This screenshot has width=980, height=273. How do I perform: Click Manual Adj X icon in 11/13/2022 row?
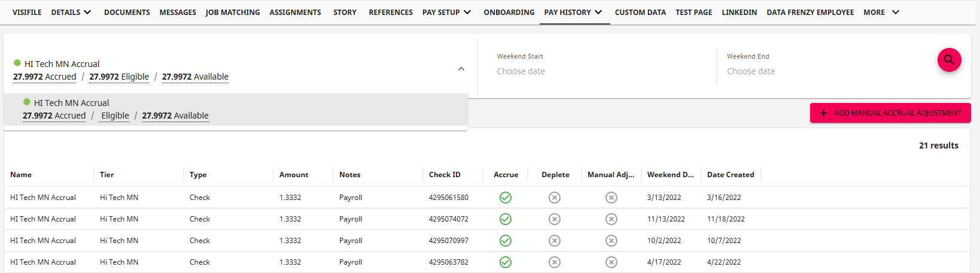pos(611,219)
